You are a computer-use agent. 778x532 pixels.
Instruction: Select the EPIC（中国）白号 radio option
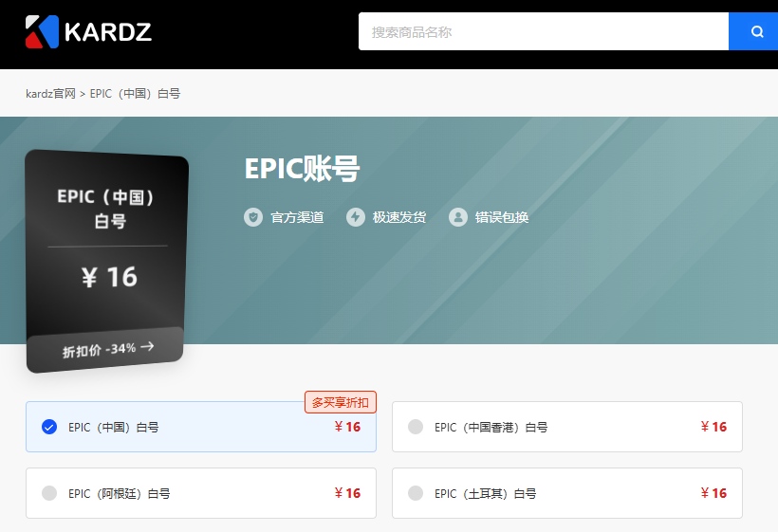point(49,427)
